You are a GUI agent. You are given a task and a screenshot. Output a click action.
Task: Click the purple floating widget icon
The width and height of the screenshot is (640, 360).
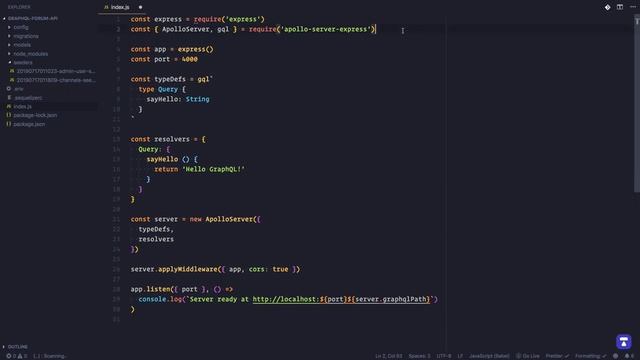click(x=624, y=342)
